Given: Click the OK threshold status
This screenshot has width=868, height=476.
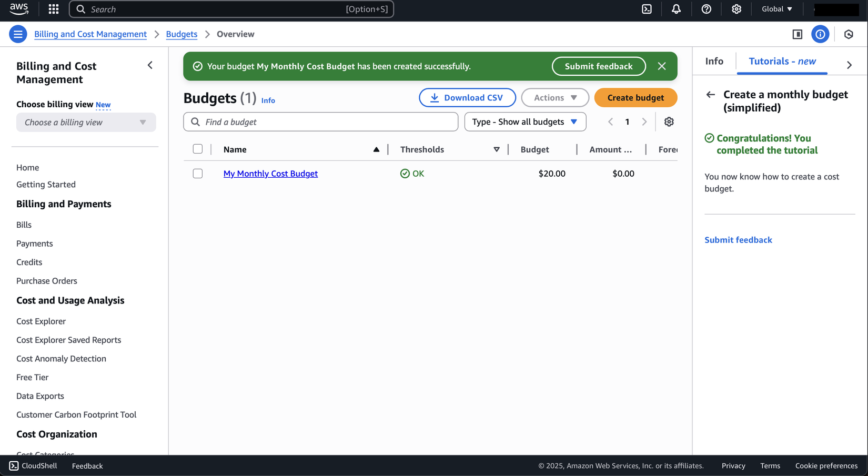Looking at the screenshot, I should pyautogui.click(x=412, y=174).
